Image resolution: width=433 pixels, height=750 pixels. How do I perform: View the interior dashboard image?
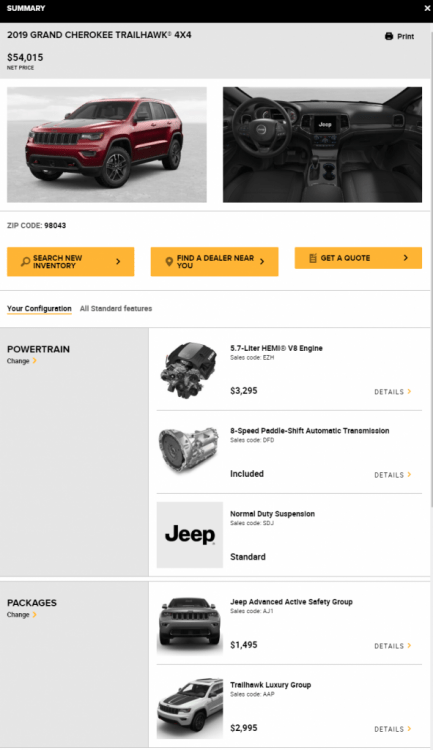[322, 144]
